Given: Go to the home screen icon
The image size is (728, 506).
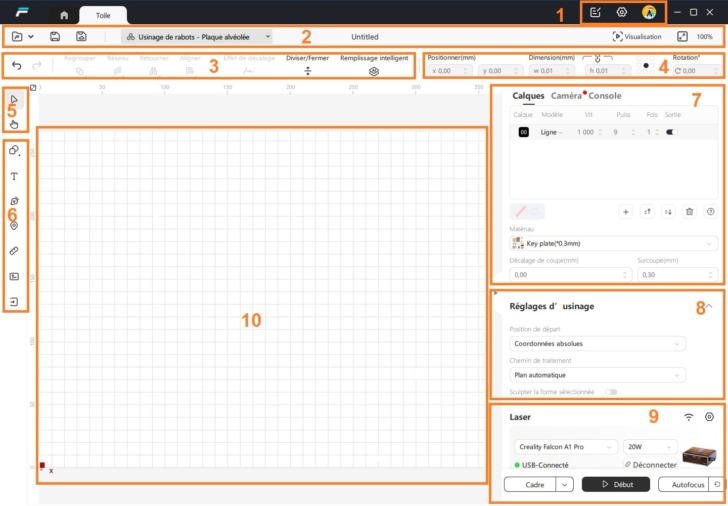Looking at the screenshot, I should (64, 15).
